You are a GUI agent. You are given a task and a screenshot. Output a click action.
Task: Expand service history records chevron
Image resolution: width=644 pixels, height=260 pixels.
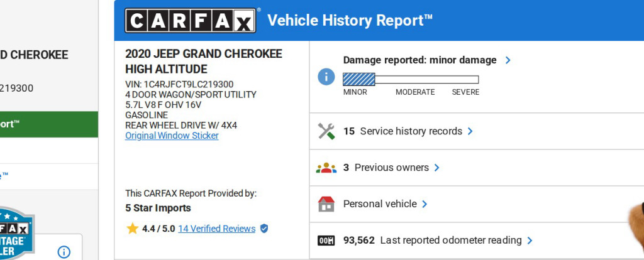pos(470,131)
